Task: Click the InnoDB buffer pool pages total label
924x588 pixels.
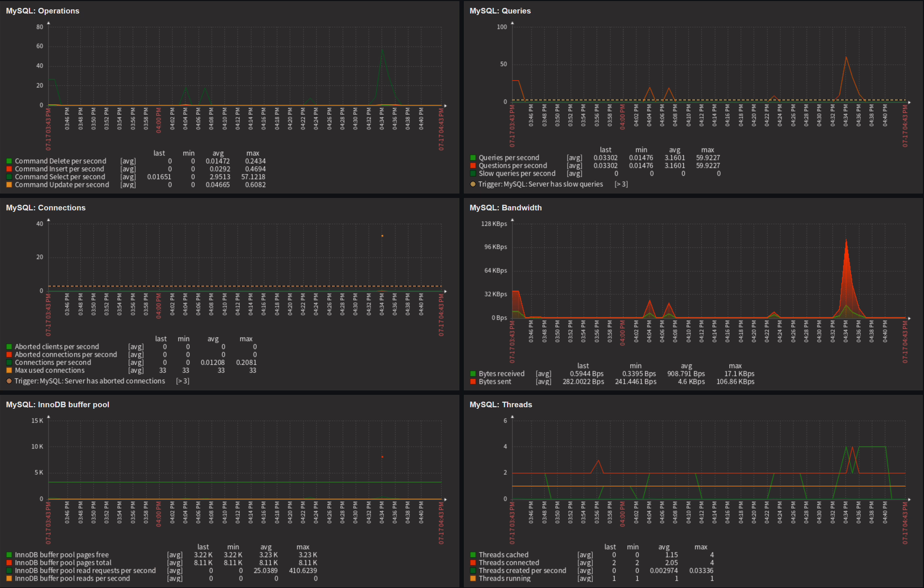Action: 63,563
